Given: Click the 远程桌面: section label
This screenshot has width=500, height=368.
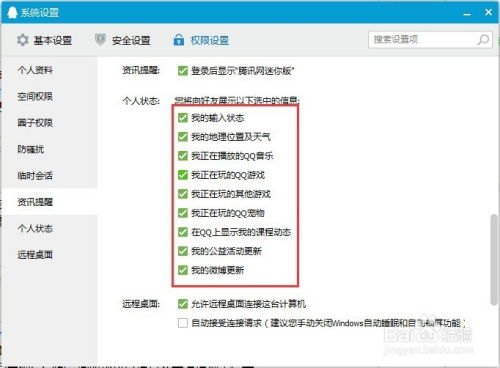Looking at the screenshot, I should [141, 304].
